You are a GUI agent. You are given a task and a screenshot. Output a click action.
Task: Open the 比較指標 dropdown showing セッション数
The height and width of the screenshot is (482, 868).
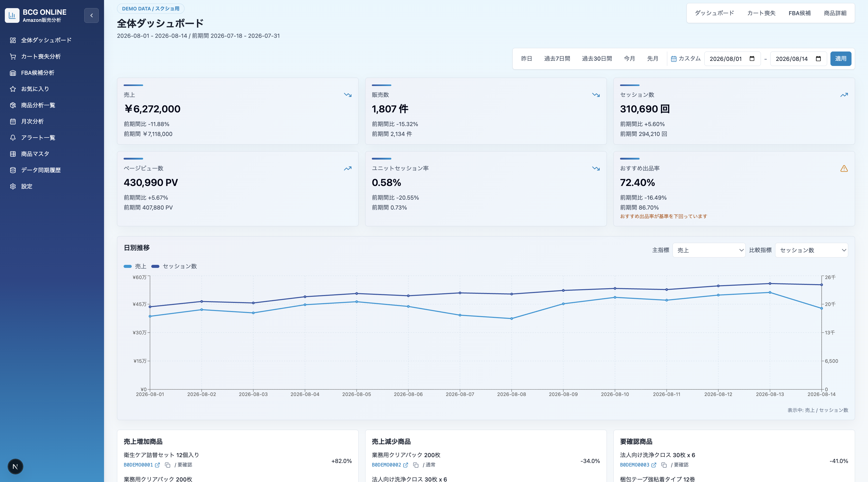pos(811,250)
